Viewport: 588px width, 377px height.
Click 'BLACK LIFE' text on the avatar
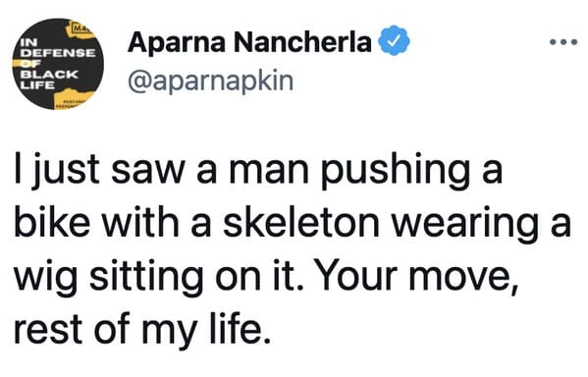point(48,80)
